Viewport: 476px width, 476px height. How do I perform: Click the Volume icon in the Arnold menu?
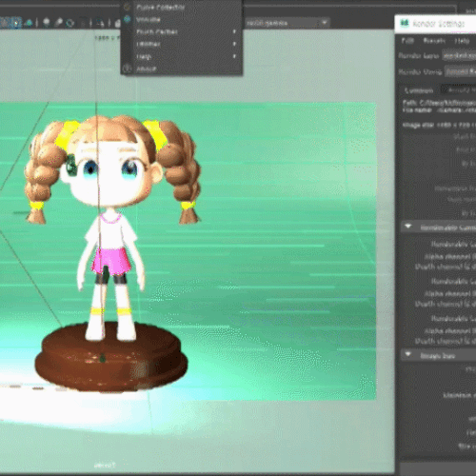(x=128, y=19)
